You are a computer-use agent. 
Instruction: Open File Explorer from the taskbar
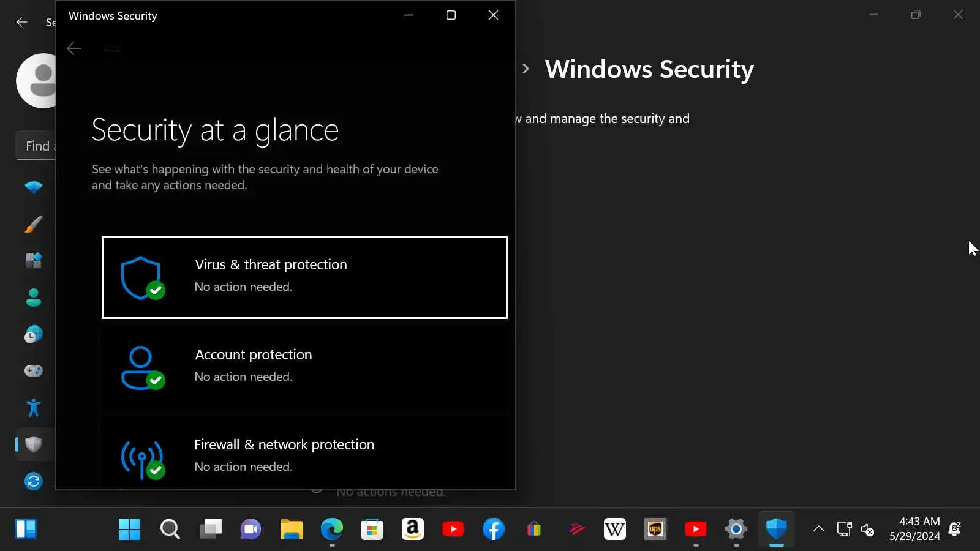tap(291, 529)
